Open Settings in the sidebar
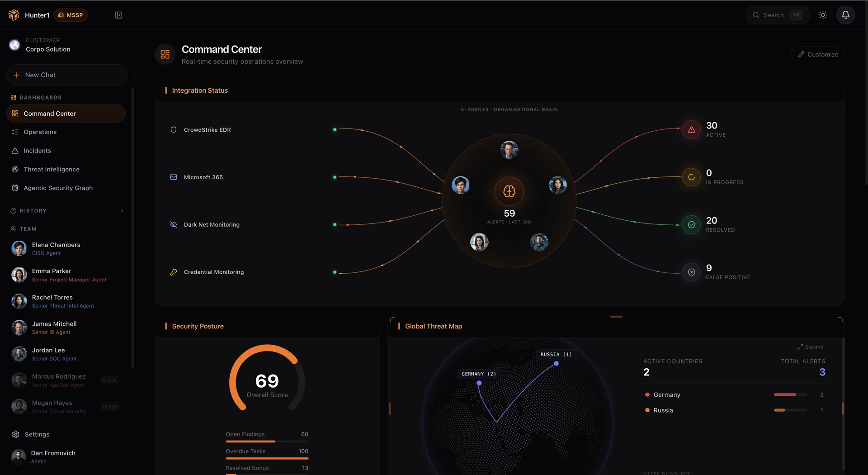This screenshot has width=868, height=475. 66,434
